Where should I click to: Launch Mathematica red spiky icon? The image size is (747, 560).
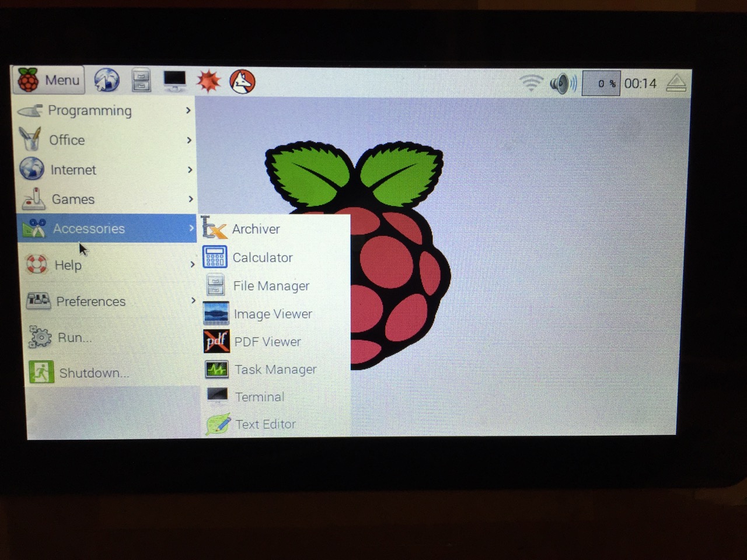(x=208, y=81)
